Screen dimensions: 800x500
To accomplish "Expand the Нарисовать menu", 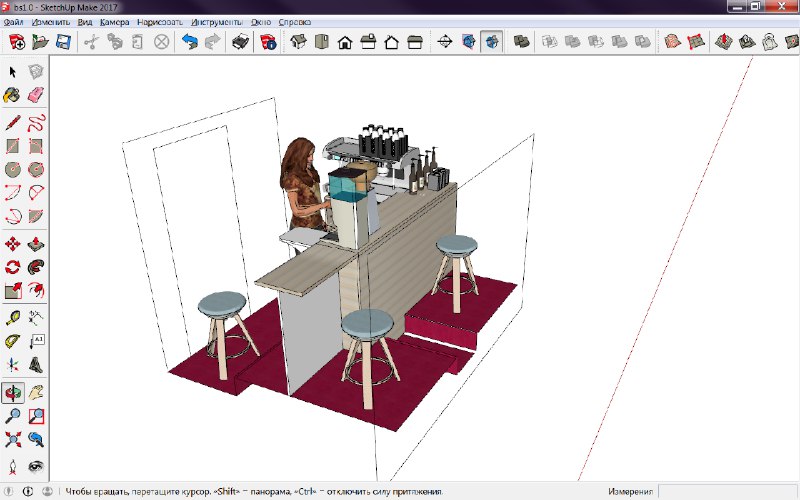I will click(161, 20).
